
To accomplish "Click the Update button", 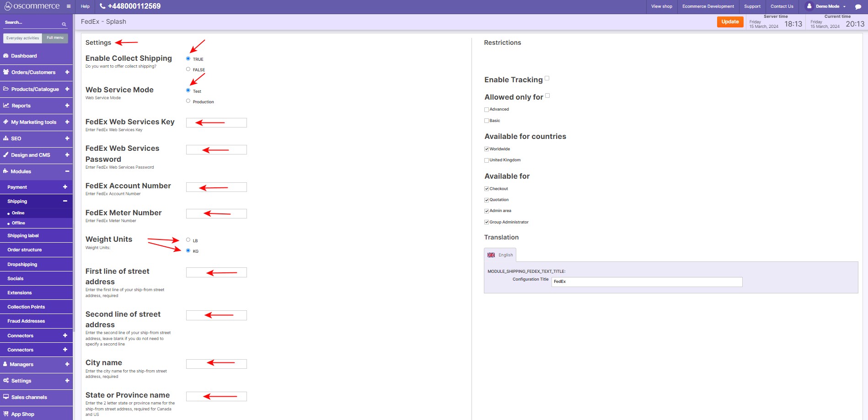I will click(730, 21).
